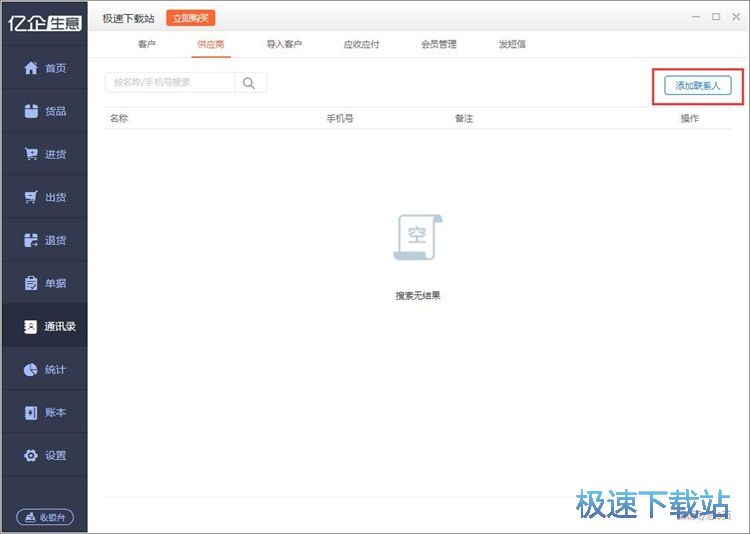Switch to the 客户 tab
This screenshot has width=750, height=534.
point(147,44)
